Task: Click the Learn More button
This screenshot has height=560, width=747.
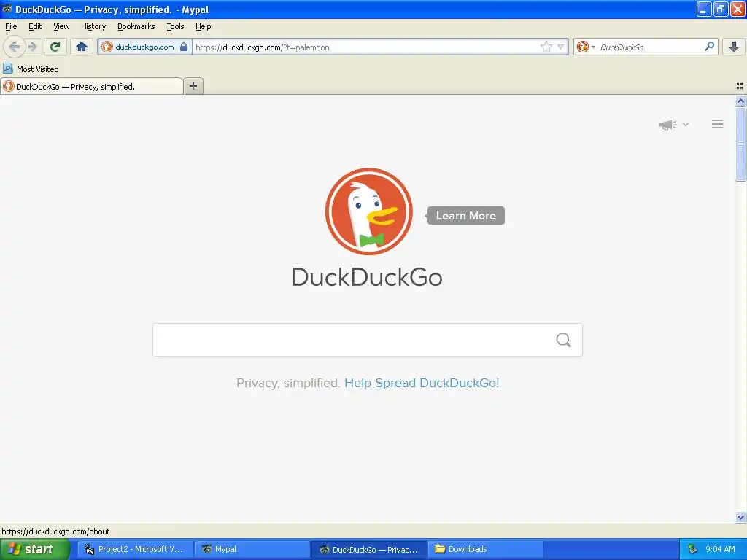Action: (466, 216)
